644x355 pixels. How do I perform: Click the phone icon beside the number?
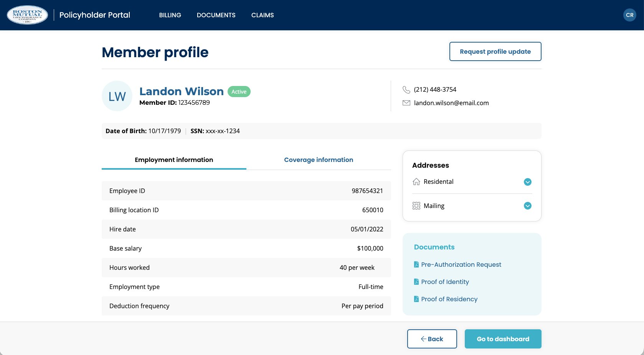406,89
